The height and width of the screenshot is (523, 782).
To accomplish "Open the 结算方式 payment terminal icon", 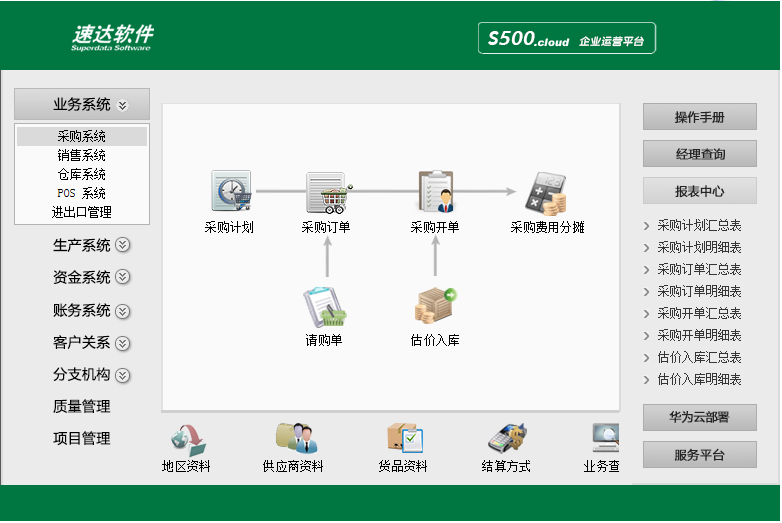I will 507,437.
